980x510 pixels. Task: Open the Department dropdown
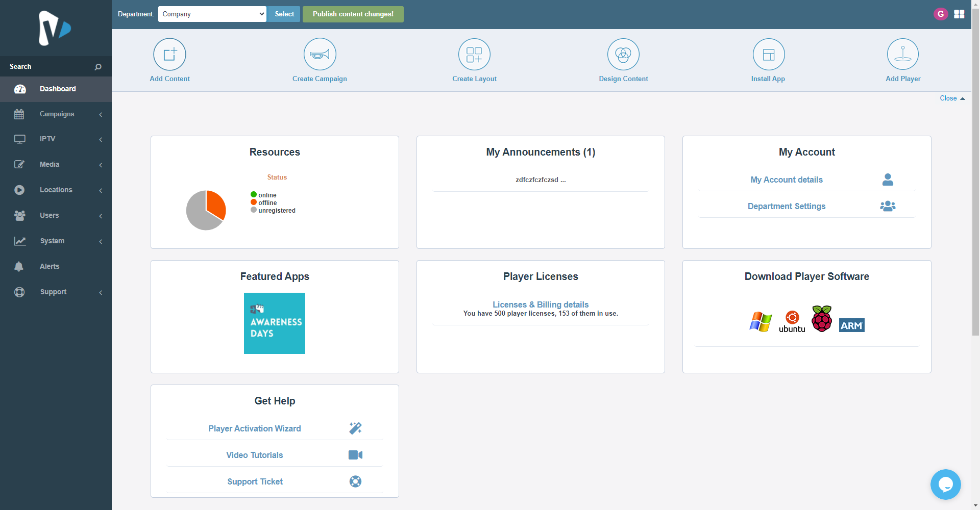[x=212, y=14]
